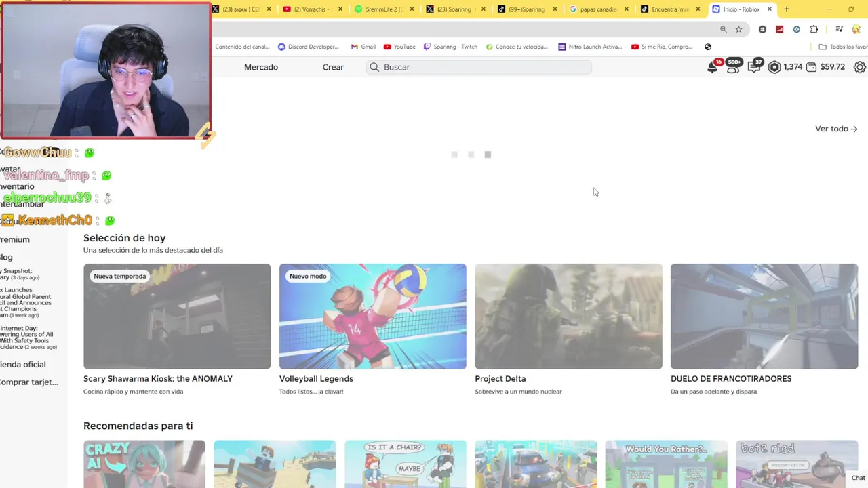Open Premium in the sidebar
The width and height of the screenshot is (868, 488).
15,239
